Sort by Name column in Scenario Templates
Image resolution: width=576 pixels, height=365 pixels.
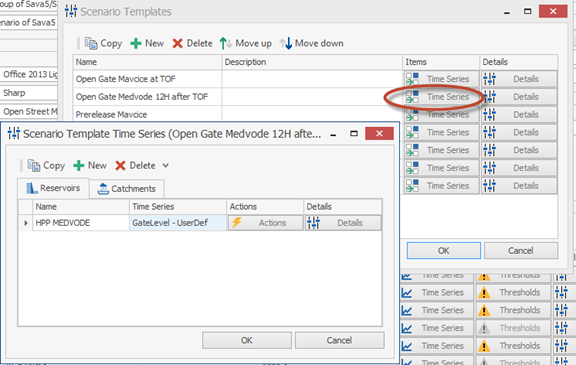[x=147, y=62]
